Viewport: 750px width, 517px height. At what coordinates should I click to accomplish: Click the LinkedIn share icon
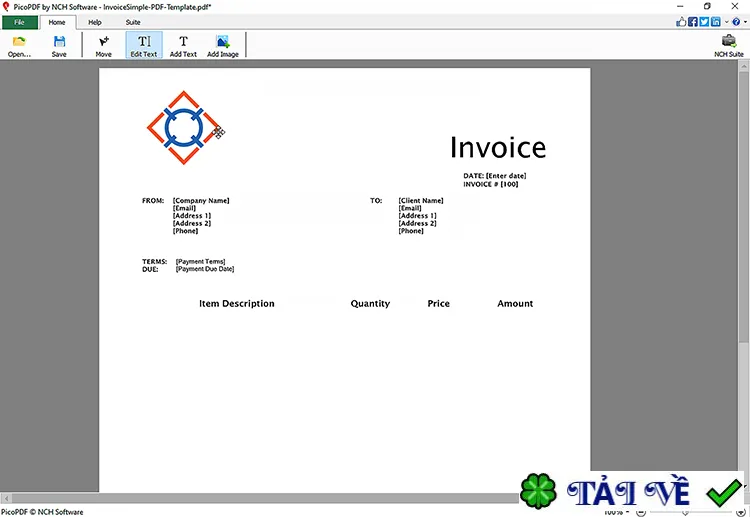716,22
